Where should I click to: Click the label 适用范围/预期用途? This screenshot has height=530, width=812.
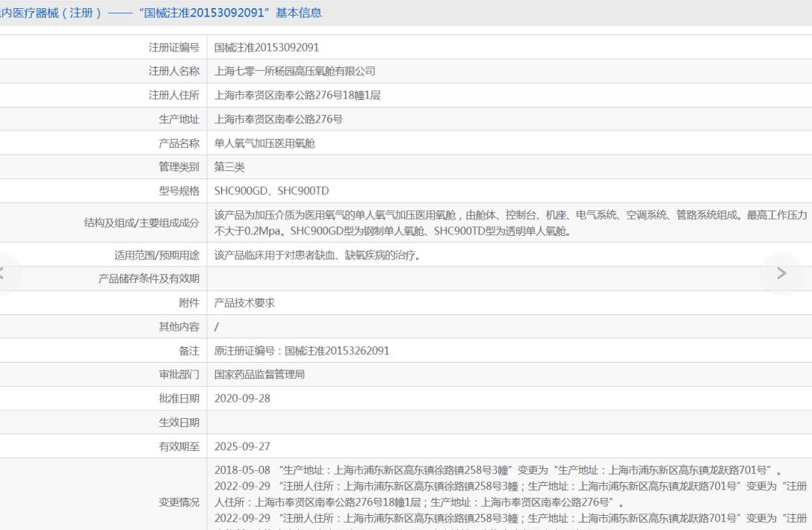pos(157,255)
